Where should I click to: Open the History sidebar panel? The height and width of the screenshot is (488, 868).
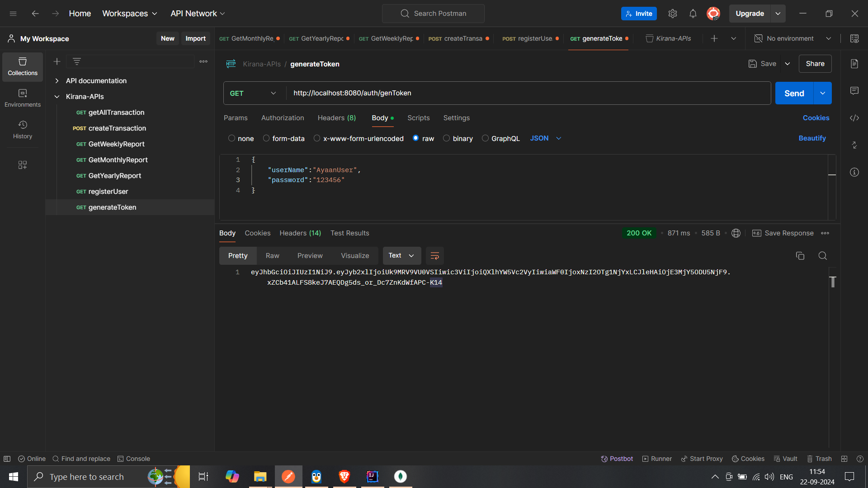[x=23, y=130]
